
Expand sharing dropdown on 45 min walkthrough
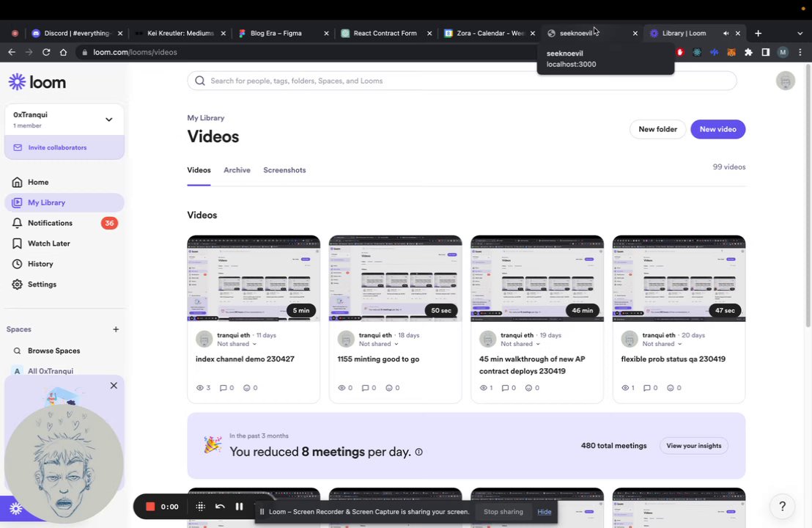pos(520,344)
